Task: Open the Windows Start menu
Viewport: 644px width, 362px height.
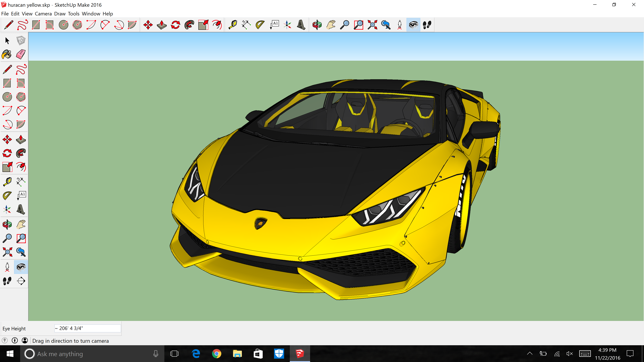Action: [x=10, y=354]
